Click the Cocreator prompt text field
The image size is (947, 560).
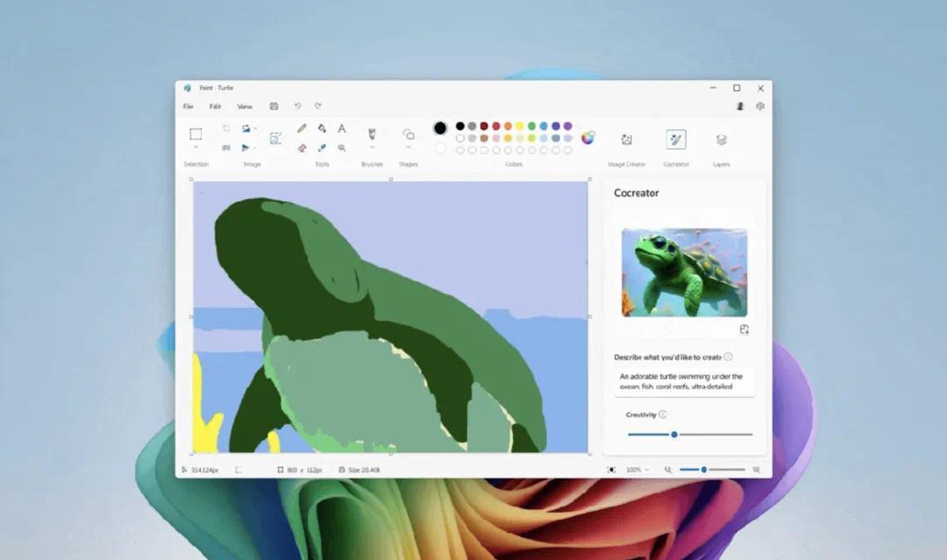[x=683, y=381]
